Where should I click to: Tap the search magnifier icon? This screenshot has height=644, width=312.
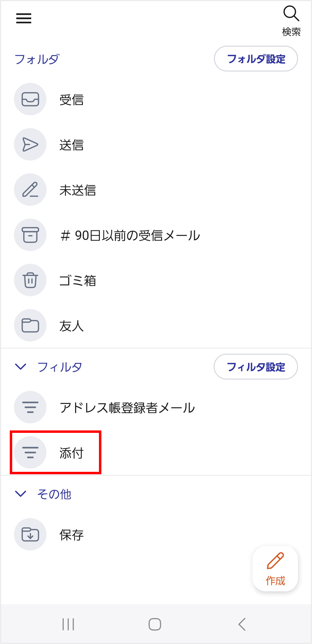tap(291, 14)
